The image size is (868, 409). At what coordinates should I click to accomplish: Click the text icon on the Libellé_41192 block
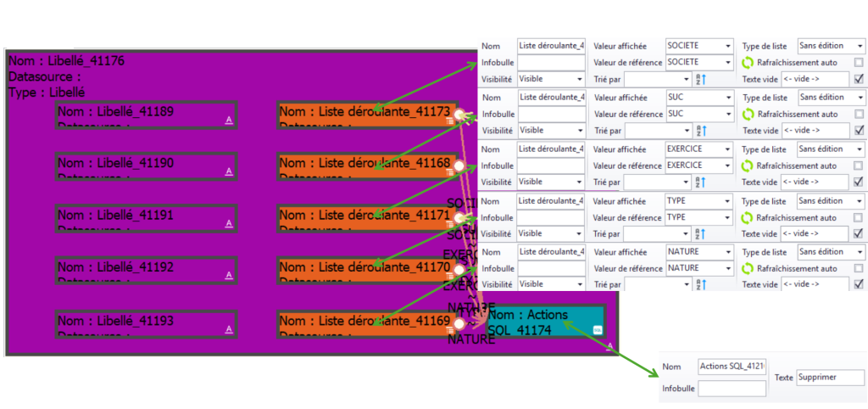[228, 276]
